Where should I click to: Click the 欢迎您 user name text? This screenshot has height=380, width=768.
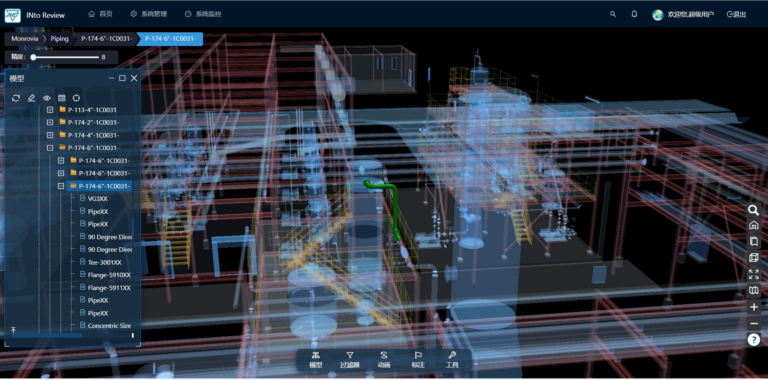click(x=691, y=15)
